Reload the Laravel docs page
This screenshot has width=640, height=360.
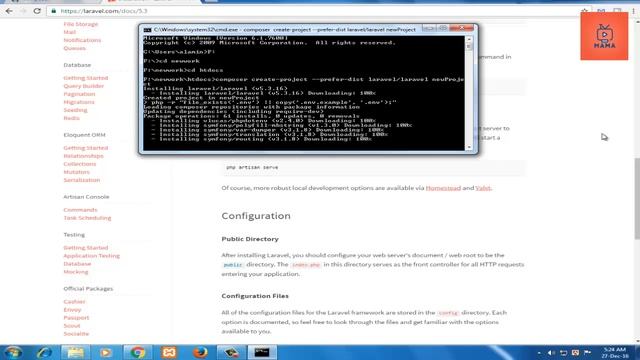pos(37,11)
